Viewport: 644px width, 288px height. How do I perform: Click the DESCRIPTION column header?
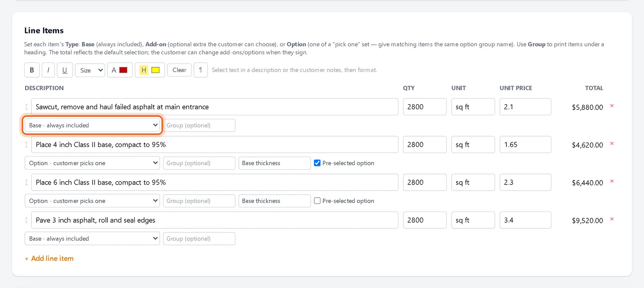44,88
